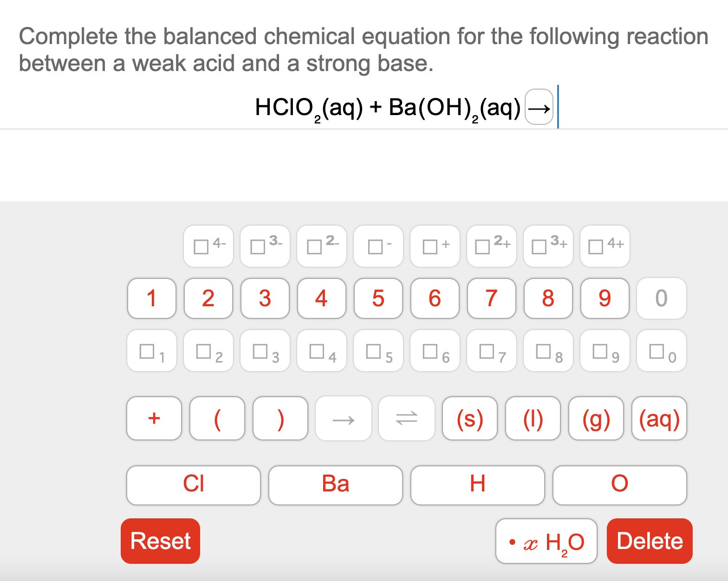Add the subscript 3 button

click(x=265, y=351)
